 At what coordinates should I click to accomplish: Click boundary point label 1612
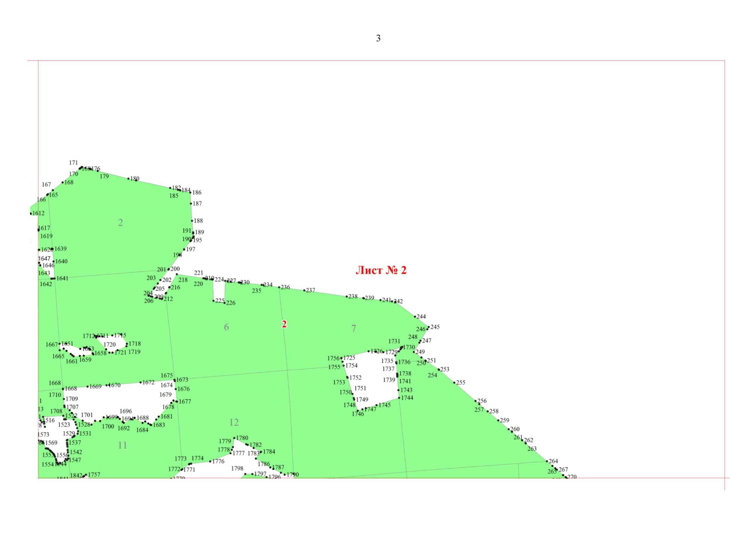coord(39,213)
